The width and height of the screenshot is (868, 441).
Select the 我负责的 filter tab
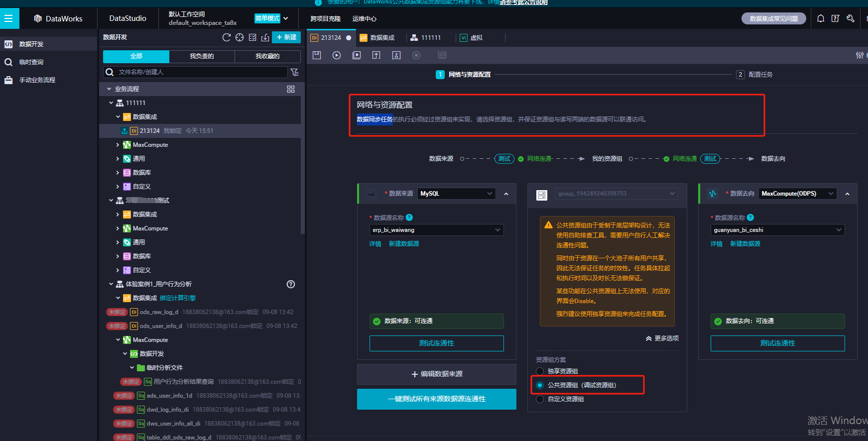[202, 56]
